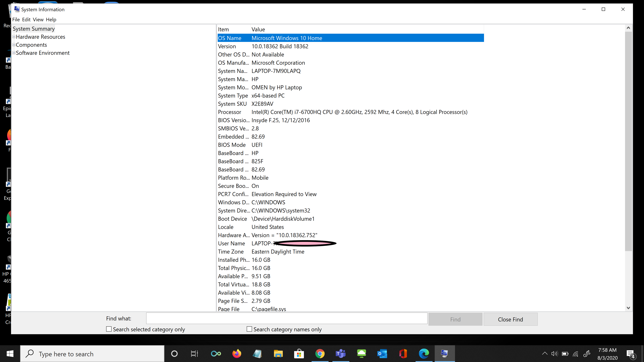Image resolution: width=644 pixels, height=362 pixels.
Task: Click the scrollbar up arrow
Action: [628, 28]
